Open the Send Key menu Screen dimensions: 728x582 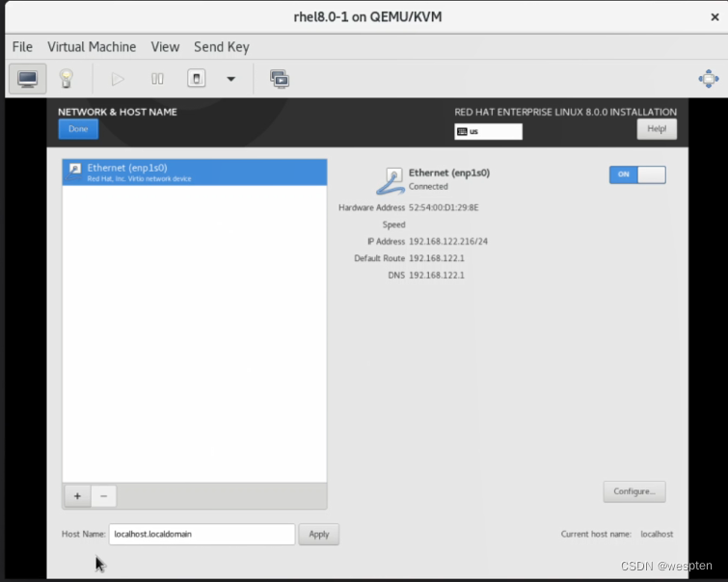(222, 47)
